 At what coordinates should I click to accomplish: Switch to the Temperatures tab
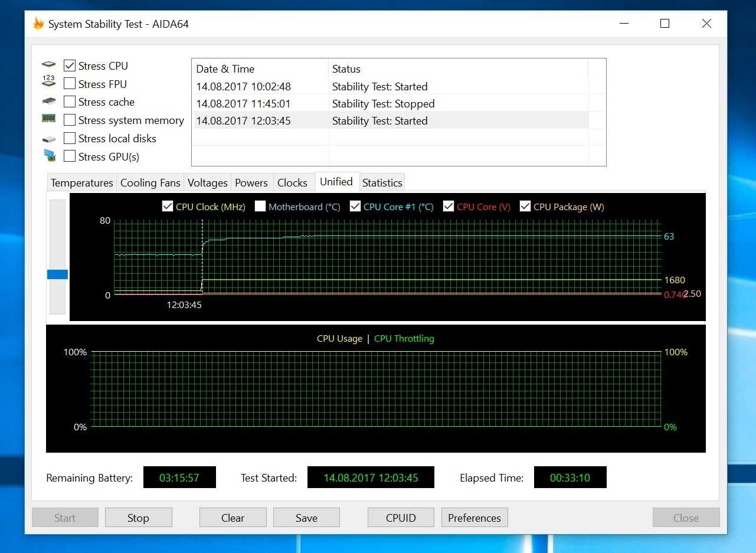coord(81,183)
